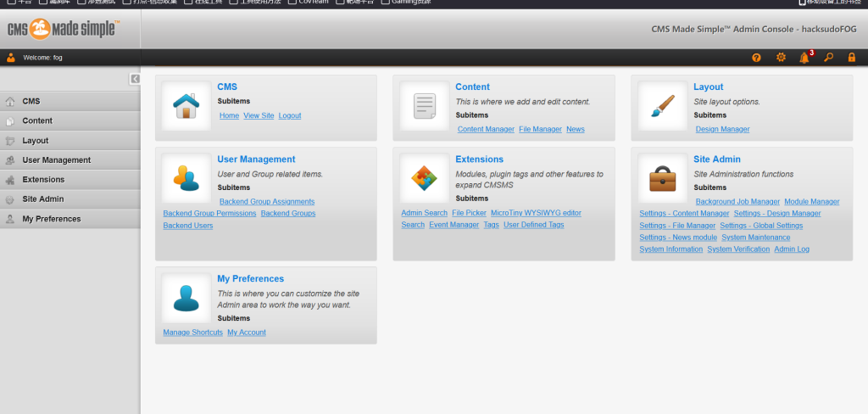Open the System Maintenance link
Viewport: 868px width, 414px height.
coord(755,238)
